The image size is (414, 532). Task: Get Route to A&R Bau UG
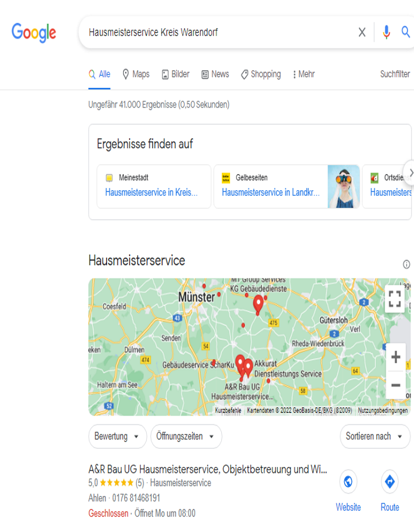[x=390, y=491]
